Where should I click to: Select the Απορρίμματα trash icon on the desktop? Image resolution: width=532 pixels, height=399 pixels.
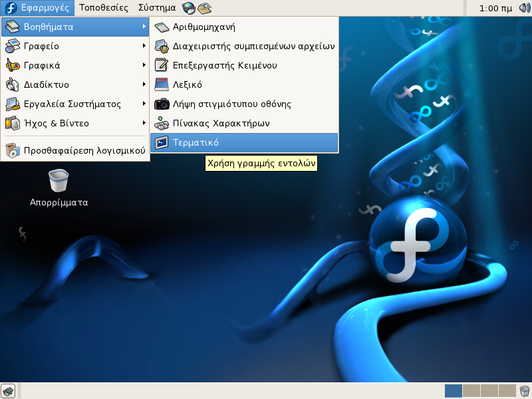59,182
